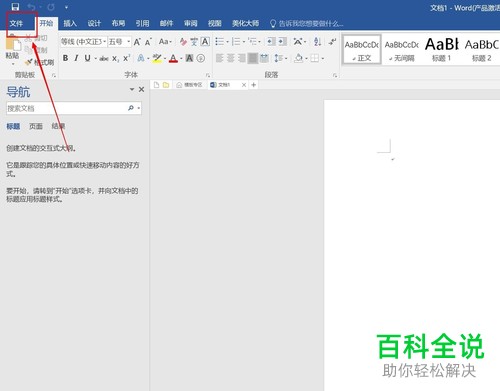This screenshot has height=391, width=500.
Task: Select the 格式刷 format painter
Action: click(40, 62)
